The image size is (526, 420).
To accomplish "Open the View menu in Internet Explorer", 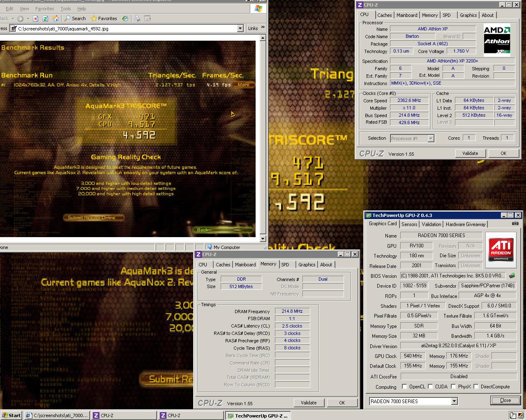I will point(24,9).
